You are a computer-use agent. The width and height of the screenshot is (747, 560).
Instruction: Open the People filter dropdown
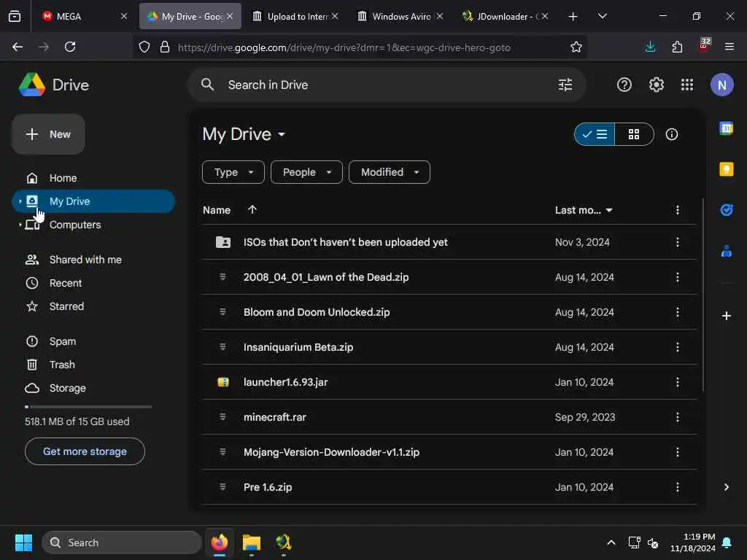click(x=306, y=172)
